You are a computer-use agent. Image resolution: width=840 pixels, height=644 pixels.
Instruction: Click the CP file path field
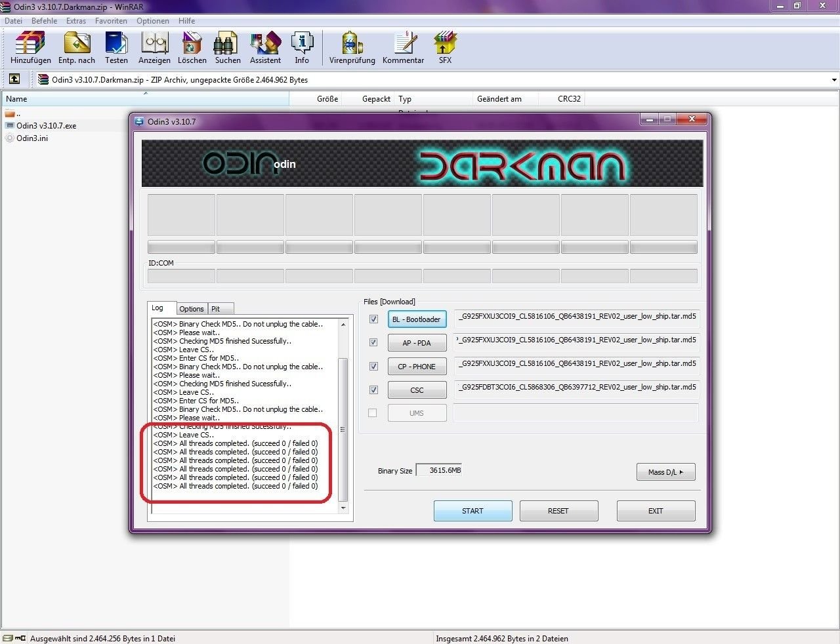pyautogui.click(x=576, y=366)
